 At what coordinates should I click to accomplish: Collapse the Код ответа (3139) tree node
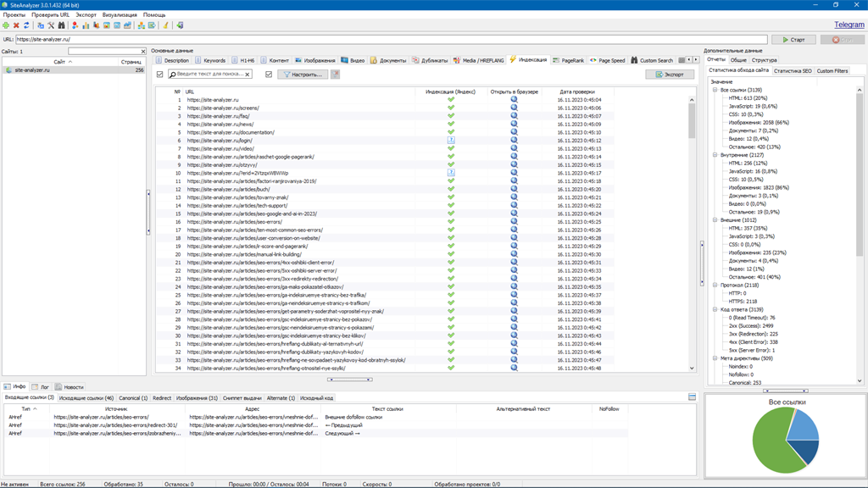[x=715, y=309]
